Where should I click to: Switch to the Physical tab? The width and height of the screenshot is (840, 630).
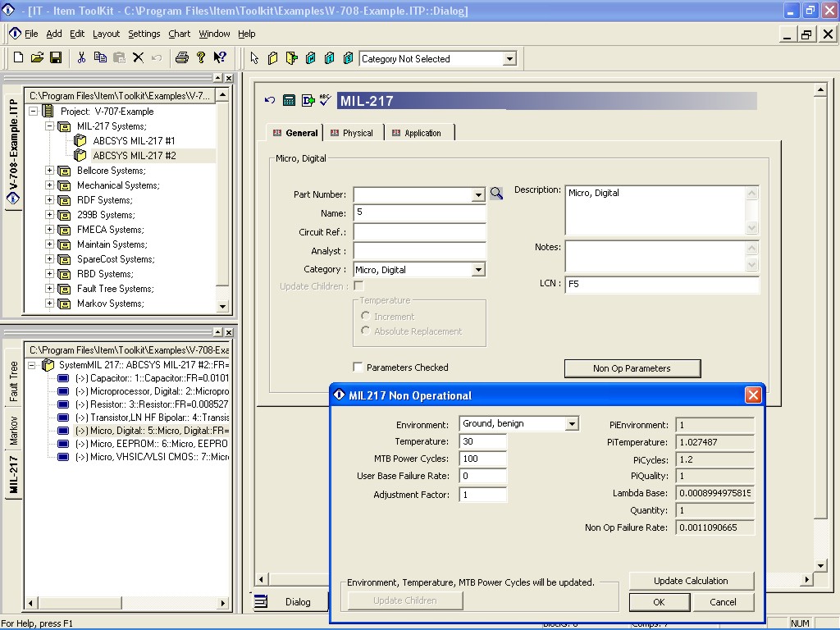click(352, 133)
